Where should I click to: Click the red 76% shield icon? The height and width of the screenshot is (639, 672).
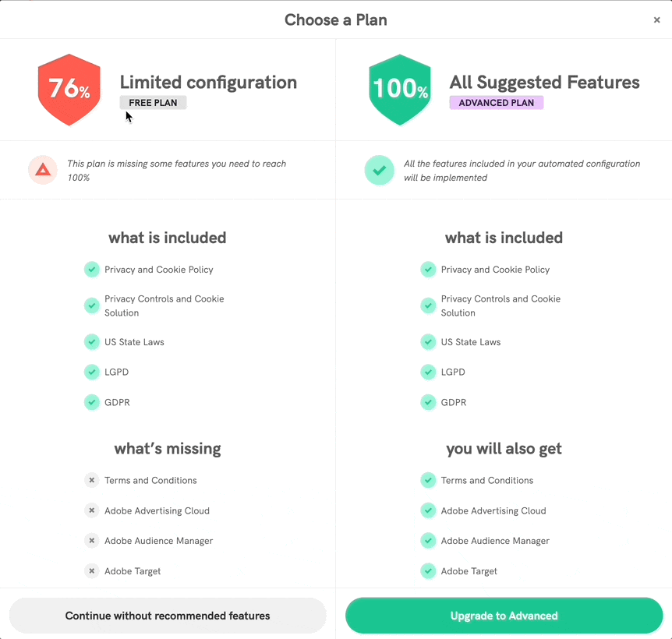(69, 90)
